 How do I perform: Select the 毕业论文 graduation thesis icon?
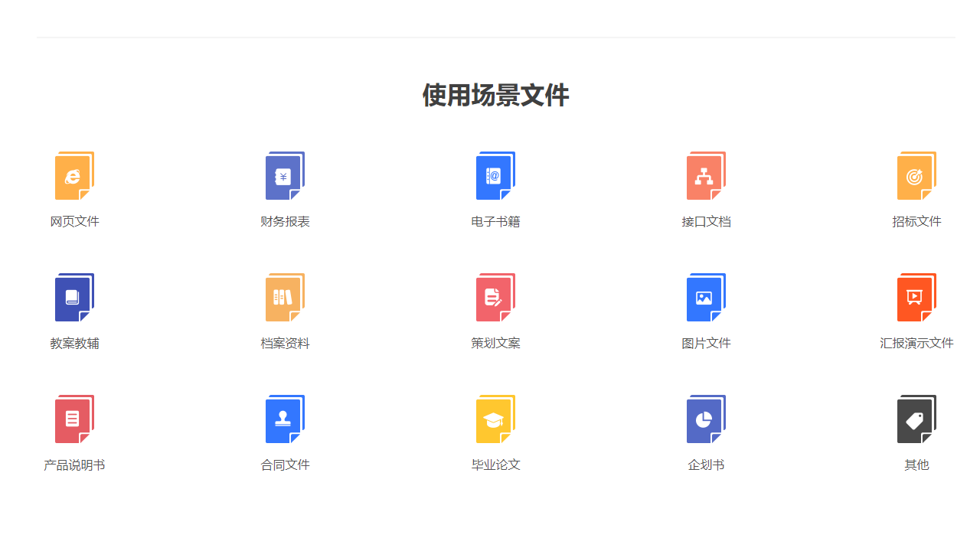click(495, 419)
